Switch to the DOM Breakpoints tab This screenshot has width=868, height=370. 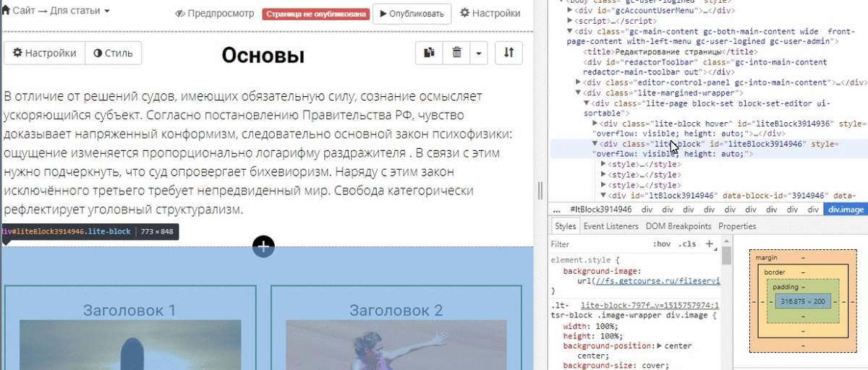pyautogui.click(x=679, y=226)
